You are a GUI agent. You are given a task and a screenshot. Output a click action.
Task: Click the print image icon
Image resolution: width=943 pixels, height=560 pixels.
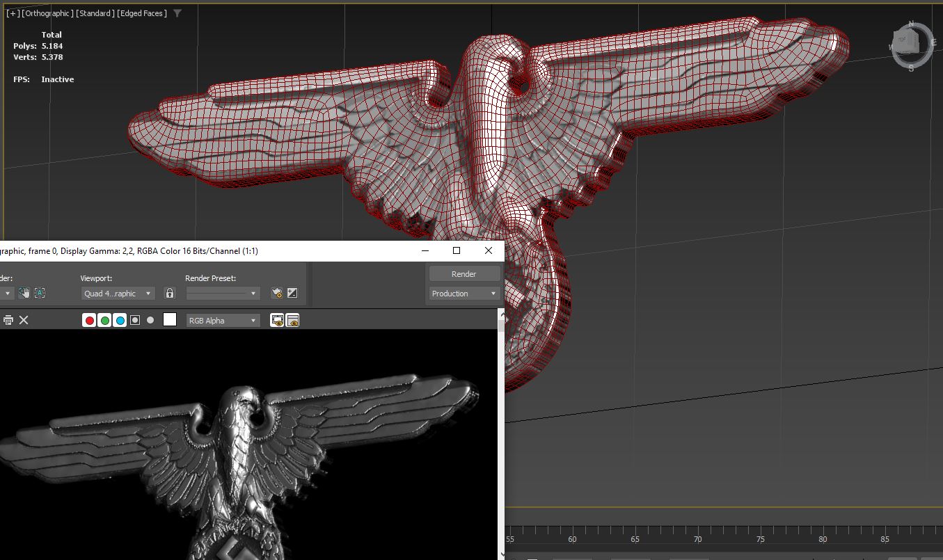(8, 320)
